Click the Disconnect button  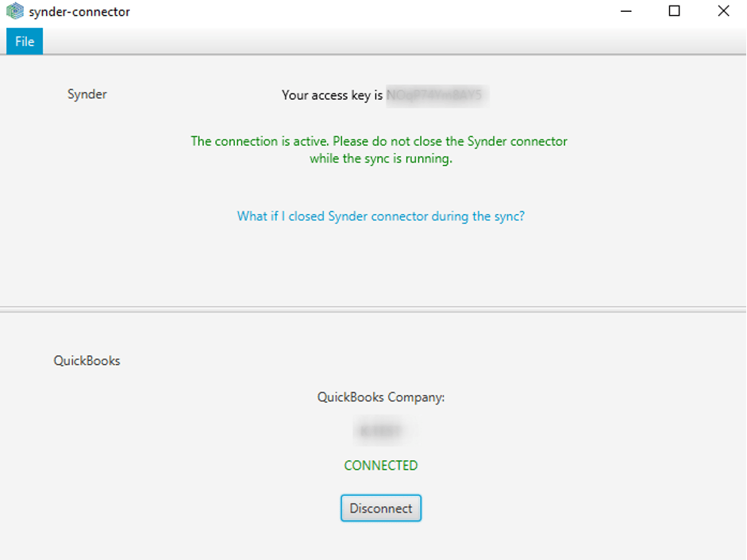tap(381, 508)
